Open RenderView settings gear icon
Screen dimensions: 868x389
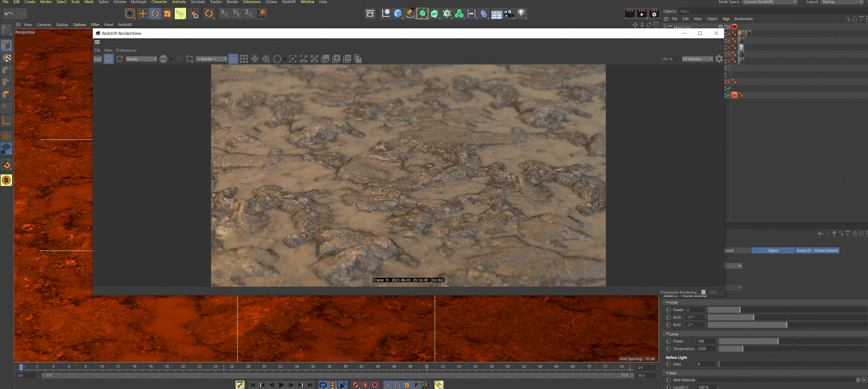click(719, 59)
